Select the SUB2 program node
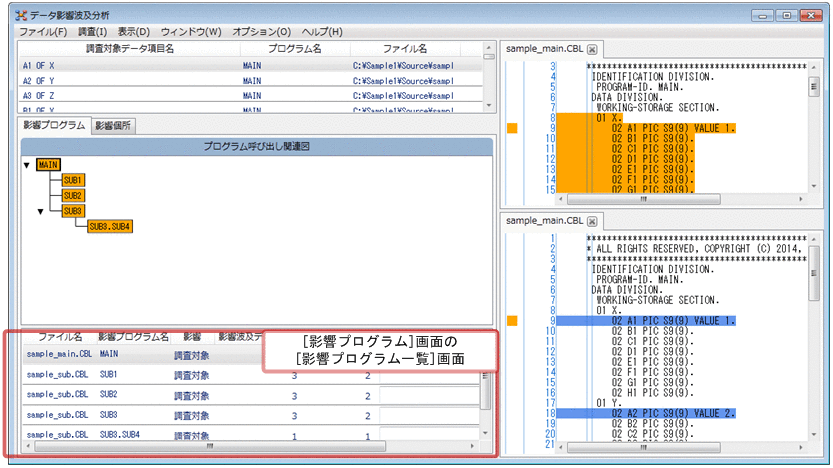This screenshot has width=833, height=468. tap(73, 195)
